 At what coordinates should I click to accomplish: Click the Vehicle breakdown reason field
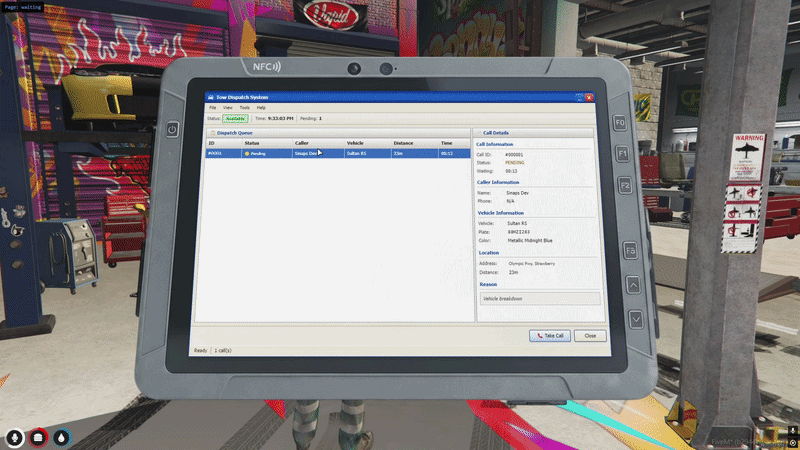(540, 298)
